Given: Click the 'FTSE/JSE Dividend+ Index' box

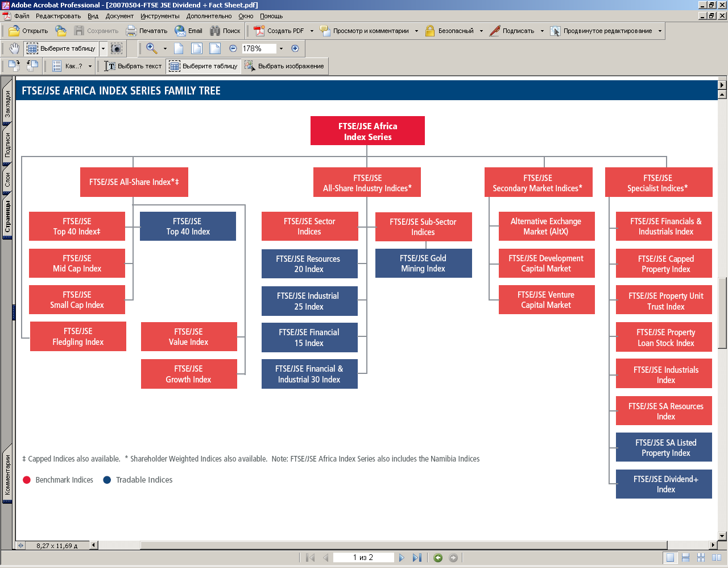Looking at the screenshot, I should pos(664,484).
